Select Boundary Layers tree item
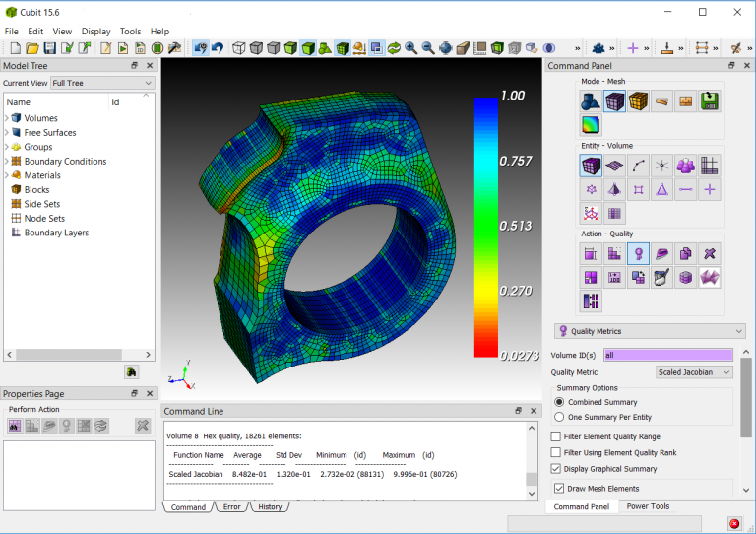Screen dimensions: 756x534 click(x=56, y=233)
